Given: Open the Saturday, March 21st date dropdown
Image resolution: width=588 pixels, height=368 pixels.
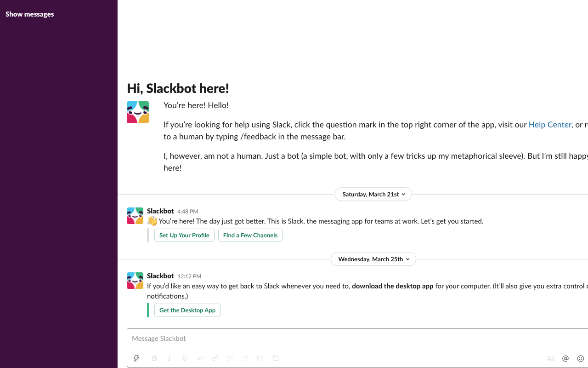Looking at the screenshot, I should coord(373,194).
